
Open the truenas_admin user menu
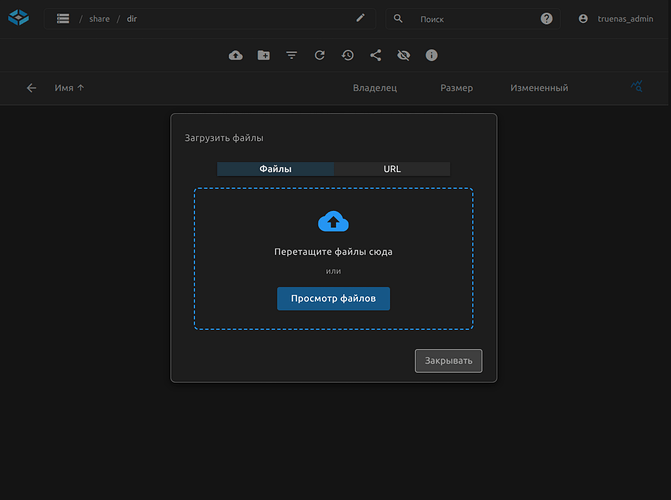coord(618,18)
